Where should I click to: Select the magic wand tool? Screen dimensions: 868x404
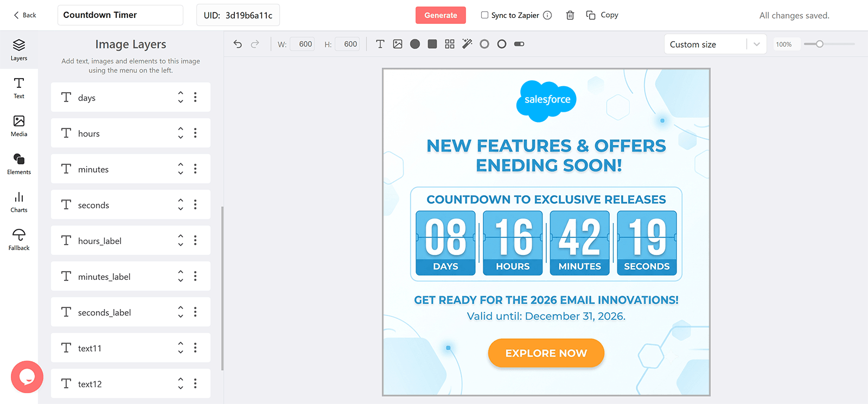[x=467, y=44]
